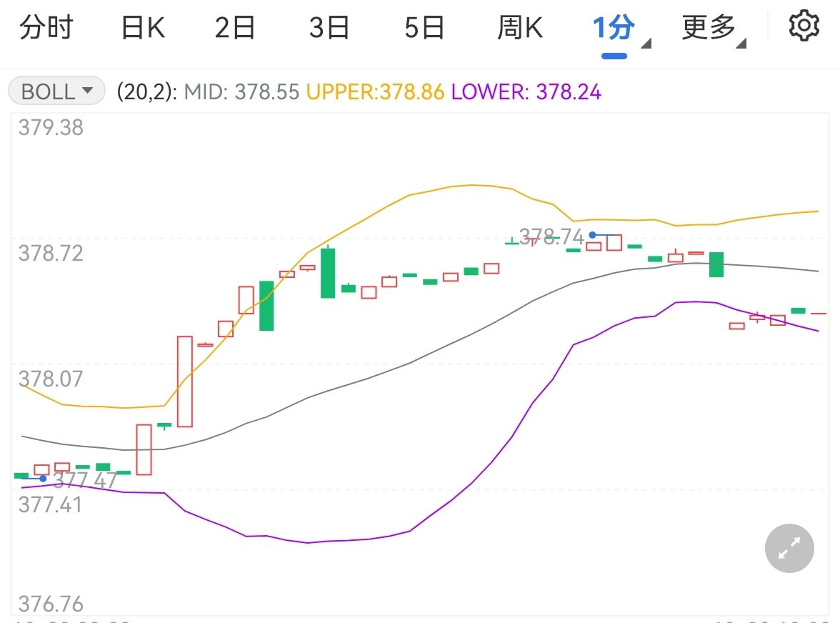Viewport: 840px width, 623px height.
Task: Switch to the 分时 tab
Action: pos(46,27)
